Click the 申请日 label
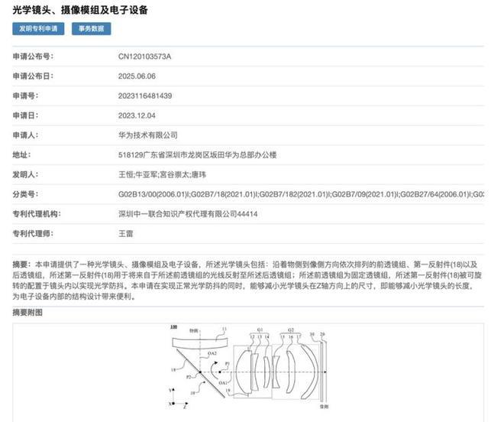The image size is (504, 422). click(25, 115)
